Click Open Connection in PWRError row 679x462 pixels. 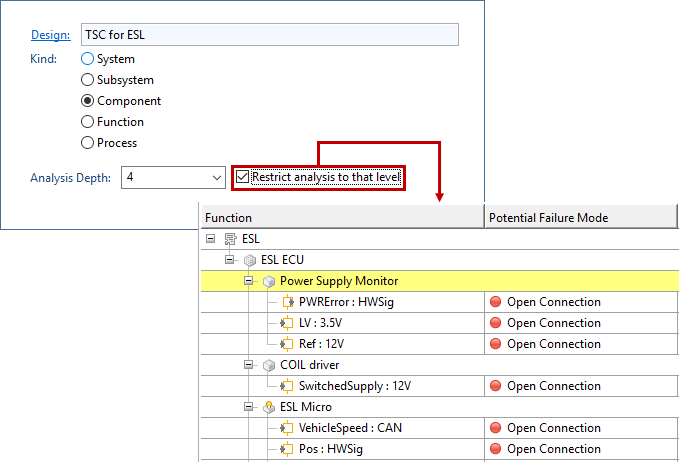(x=554, y=302)
